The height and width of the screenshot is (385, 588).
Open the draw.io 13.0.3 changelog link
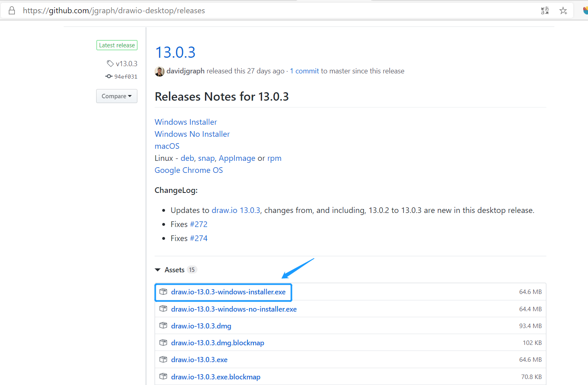click(x=236, y=210)
